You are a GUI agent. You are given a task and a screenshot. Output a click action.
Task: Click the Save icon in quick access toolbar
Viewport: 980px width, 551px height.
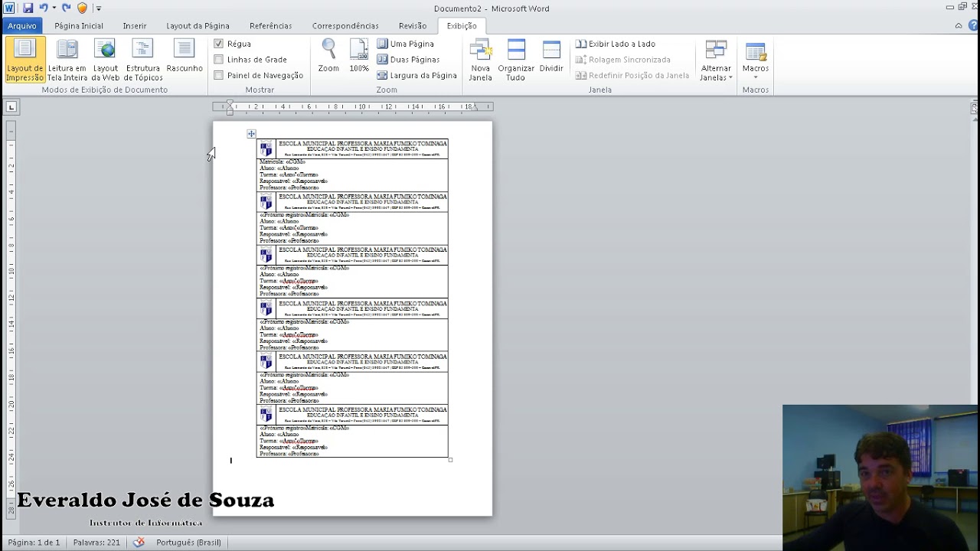28,8
